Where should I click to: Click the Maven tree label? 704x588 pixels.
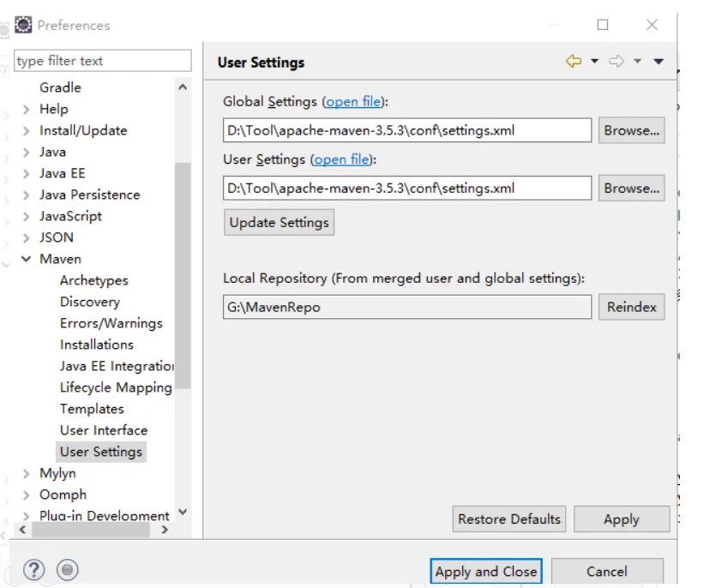click(60, 259)
